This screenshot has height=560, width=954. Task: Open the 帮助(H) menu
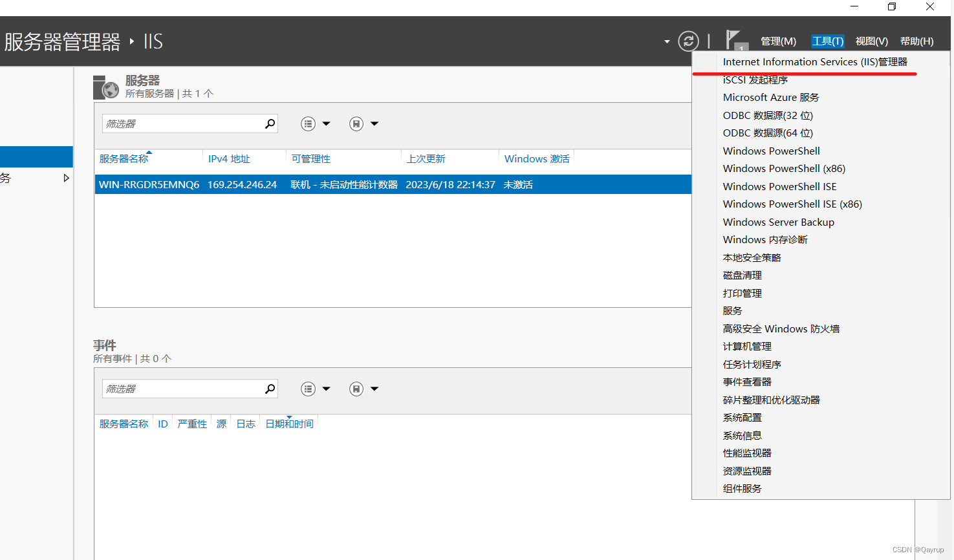(x=916, y=41)
